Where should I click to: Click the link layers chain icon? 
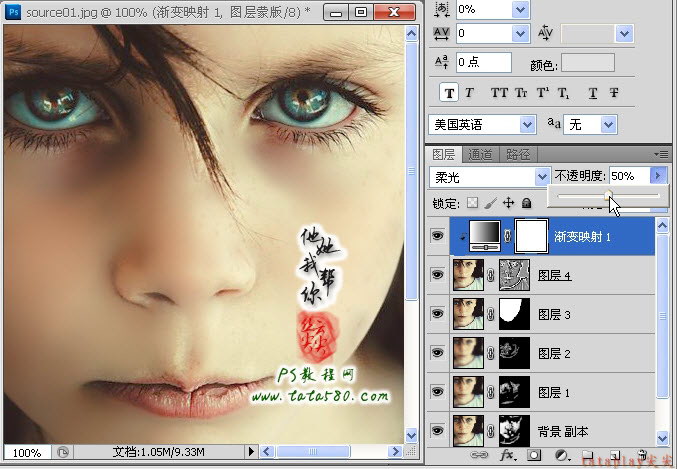pyautogui.click(x=479, y=455)
